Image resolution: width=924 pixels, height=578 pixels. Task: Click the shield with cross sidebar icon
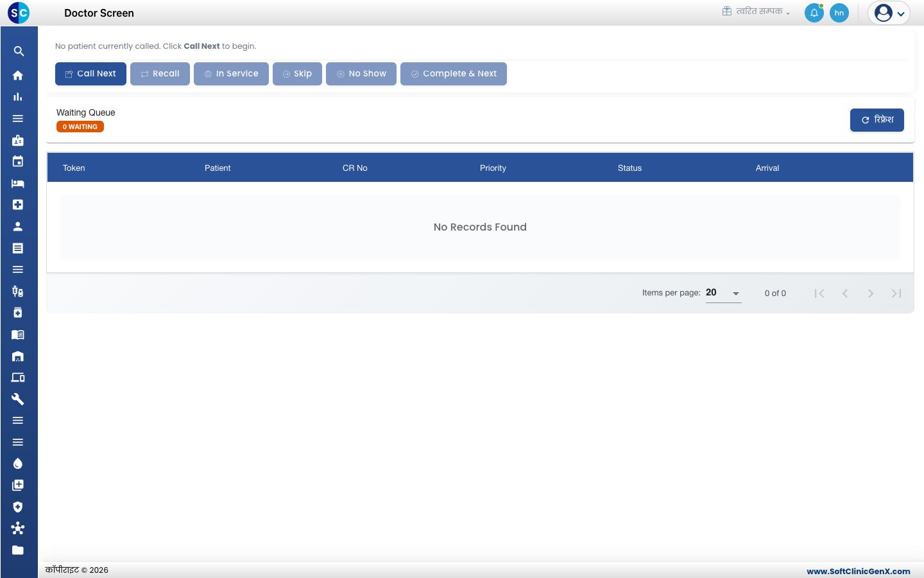pyautogui.click(x=18, y=507)
